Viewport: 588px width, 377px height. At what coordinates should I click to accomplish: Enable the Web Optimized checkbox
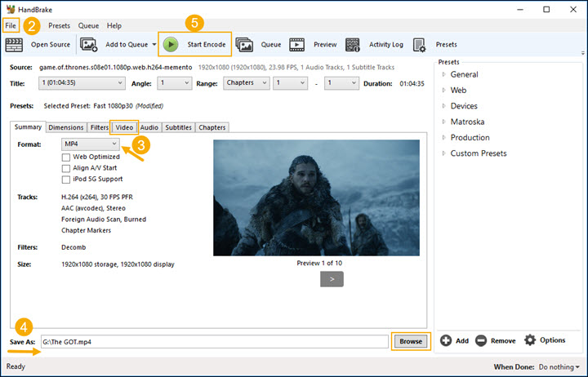66,157
